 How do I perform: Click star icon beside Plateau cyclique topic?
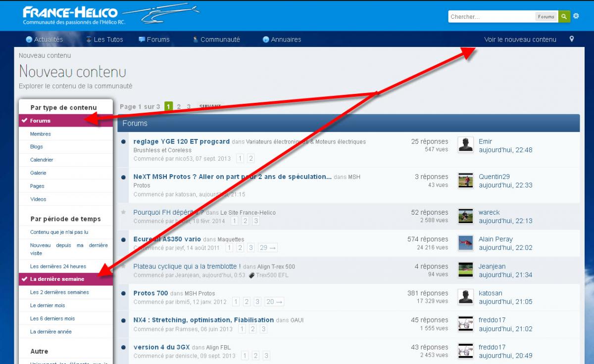point(123,266)
